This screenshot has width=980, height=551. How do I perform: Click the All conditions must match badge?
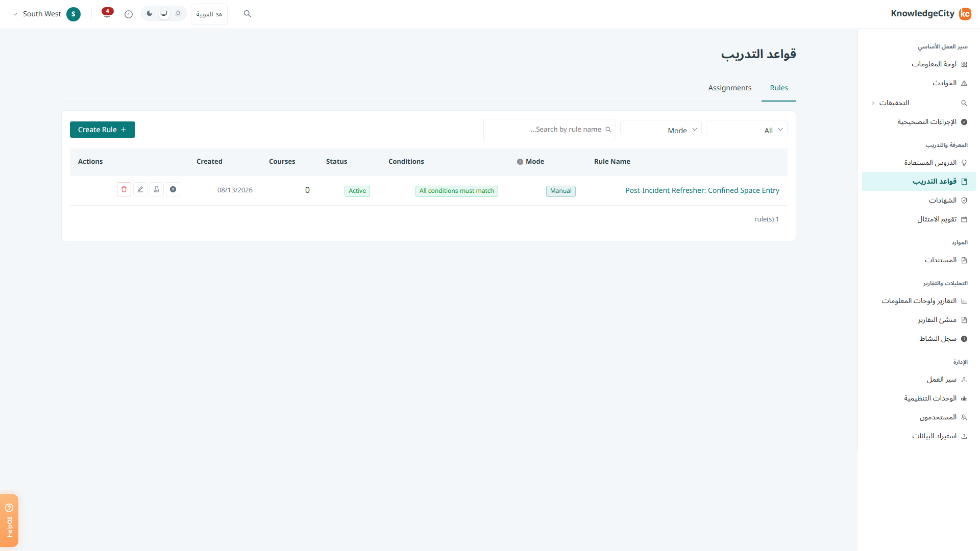[457, 191]
